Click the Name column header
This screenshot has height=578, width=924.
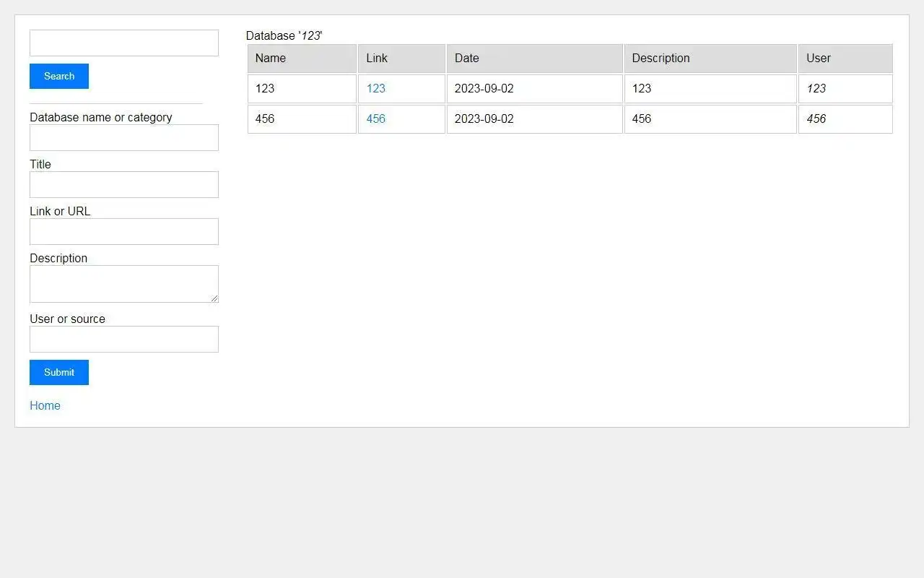(x=302, y=59)
